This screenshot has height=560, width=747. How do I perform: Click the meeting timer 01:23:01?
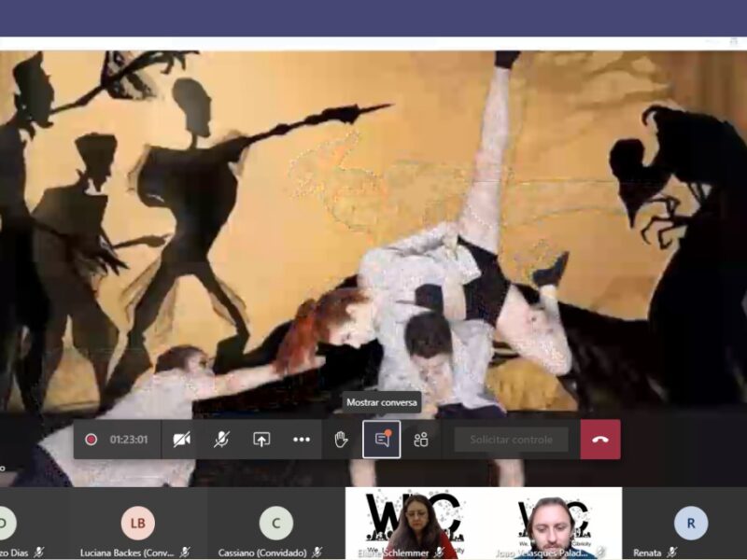click(129, 440)
